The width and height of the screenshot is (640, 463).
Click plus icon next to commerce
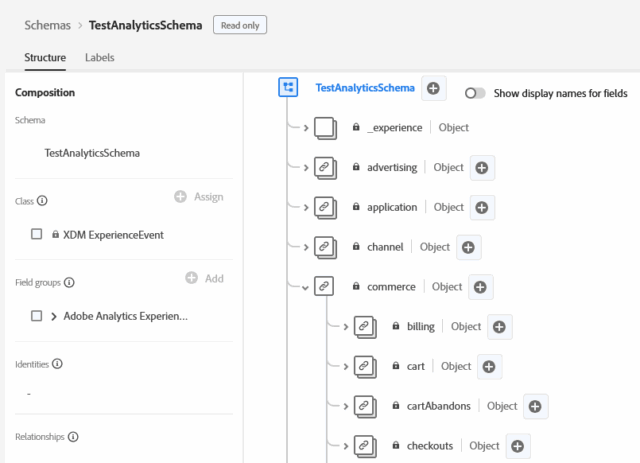point(481,287)
